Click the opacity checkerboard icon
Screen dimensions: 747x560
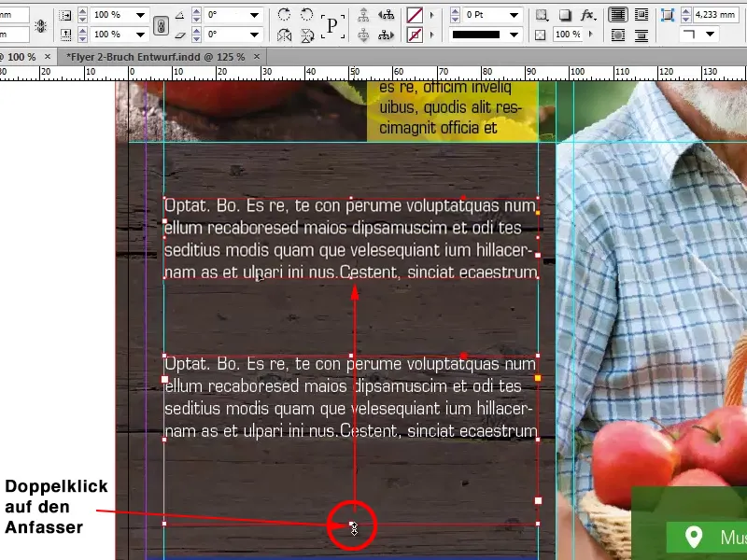pos(541,35)
